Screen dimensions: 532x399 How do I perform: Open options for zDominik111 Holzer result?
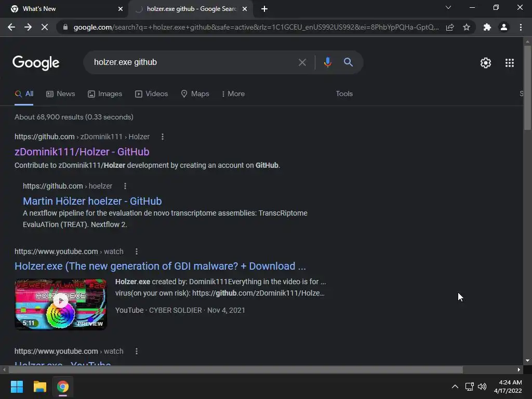163,137
